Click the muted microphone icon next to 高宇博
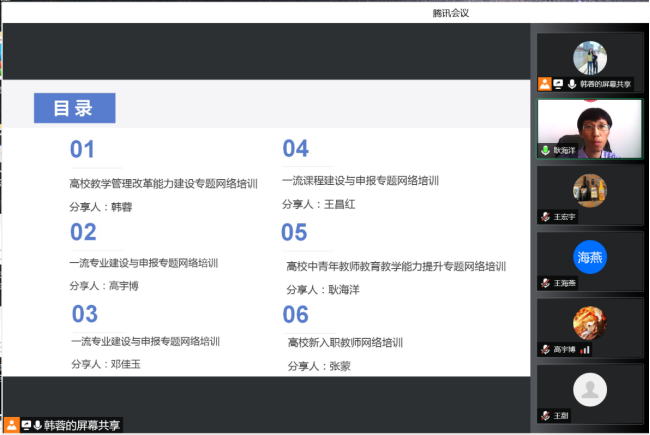650x435 pixels. 546,349
